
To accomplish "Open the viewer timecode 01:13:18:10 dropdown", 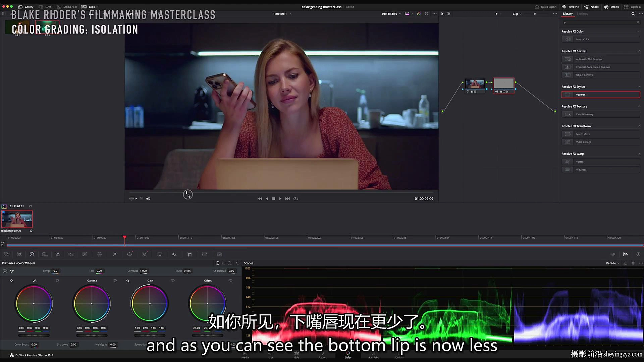I will [391, 14].
